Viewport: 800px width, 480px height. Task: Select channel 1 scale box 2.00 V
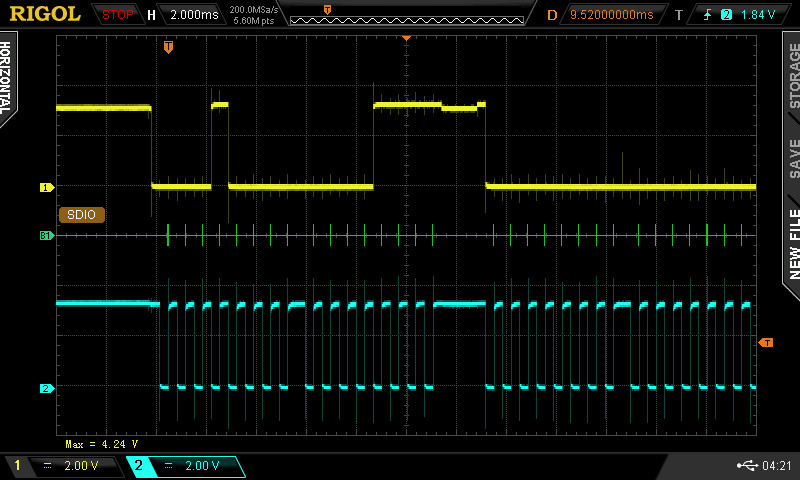pyautogui.click(x=64, y=466)
